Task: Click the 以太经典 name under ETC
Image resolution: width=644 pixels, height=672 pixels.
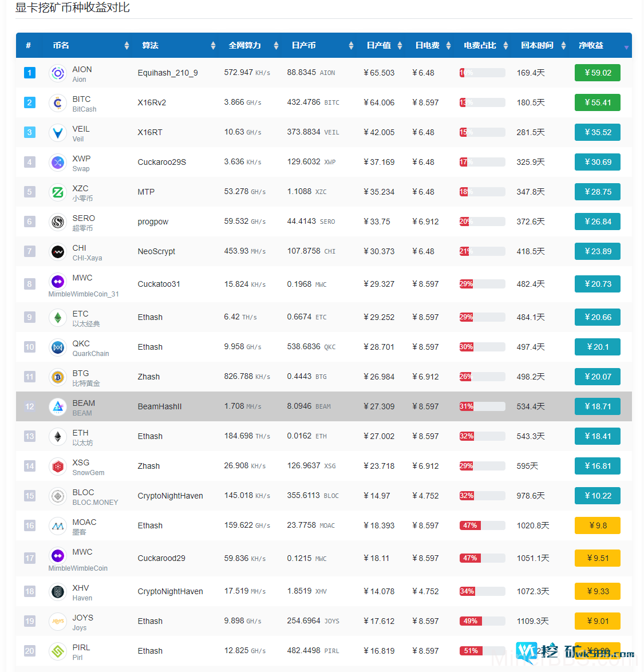Action: point(86,324)
